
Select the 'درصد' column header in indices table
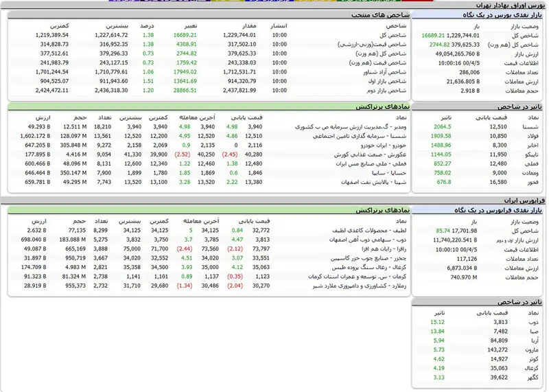click(147, 25)
